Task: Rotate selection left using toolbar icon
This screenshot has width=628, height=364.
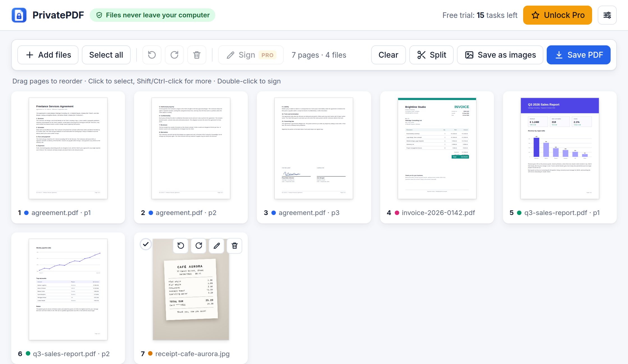Action: click(x=152, y=55)
